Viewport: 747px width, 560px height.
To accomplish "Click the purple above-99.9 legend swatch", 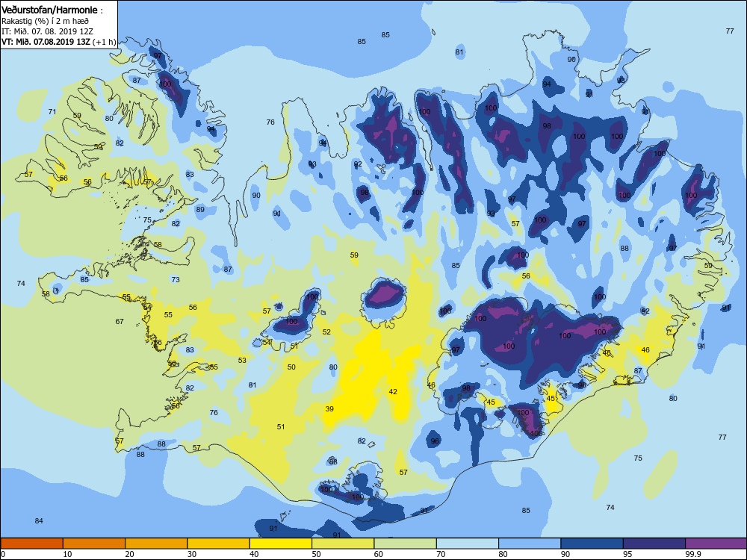I will [716, 544].
